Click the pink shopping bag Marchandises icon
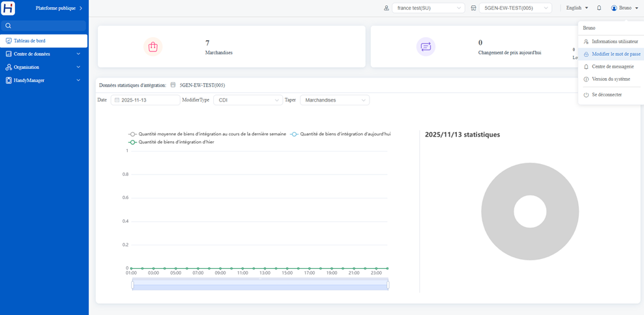The height and width of the screenshot is (315, 644). point(153,47)
